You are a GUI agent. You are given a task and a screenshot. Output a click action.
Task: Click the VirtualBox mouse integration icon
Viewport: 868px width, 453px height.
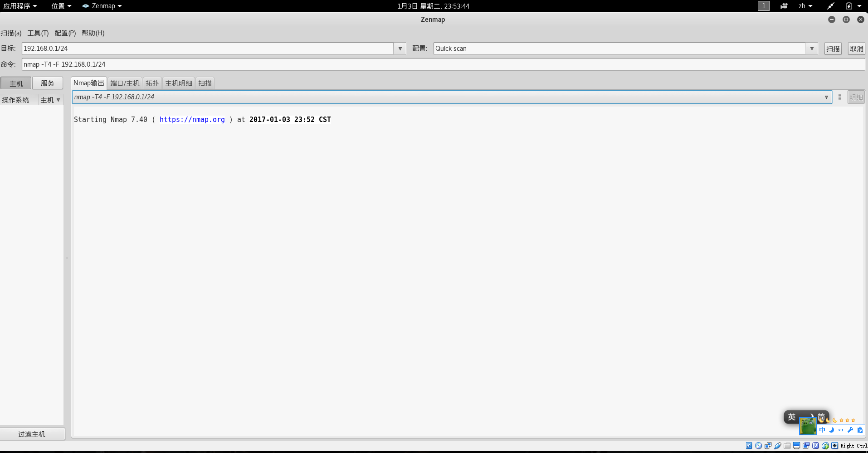825,446
